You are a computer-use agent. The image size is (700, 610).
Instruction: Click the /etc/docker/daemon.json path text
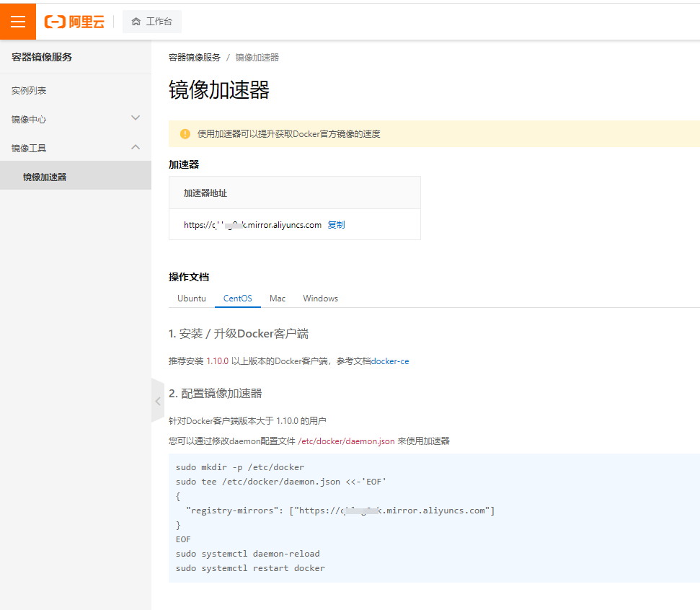tap(347, 441)
